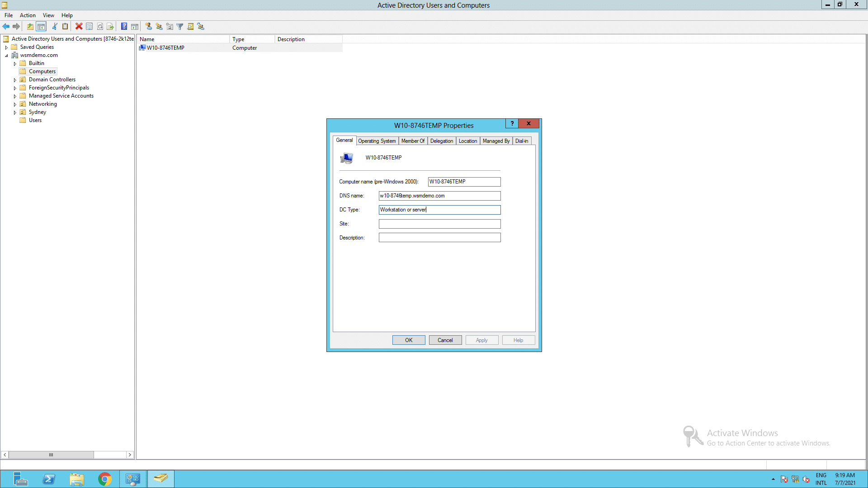The height and width of the screenshot is (488, 868).
Task: Open the Action menu
Action: [x=28, y=15]
